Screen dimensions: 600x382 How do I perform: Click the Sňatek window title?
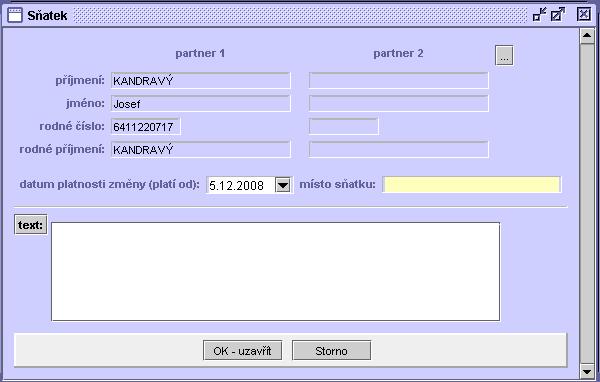tap(47, 15)
